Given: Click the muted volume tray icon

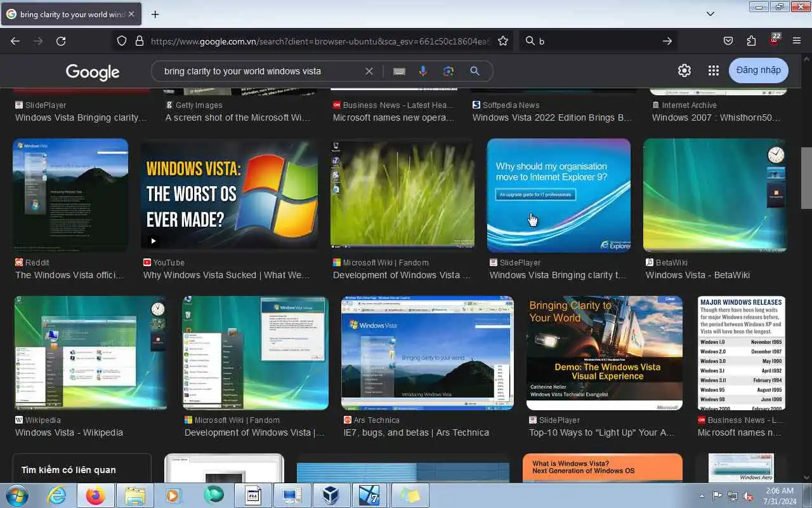Looking at the screenshot, I should click(x=749, y=496).
